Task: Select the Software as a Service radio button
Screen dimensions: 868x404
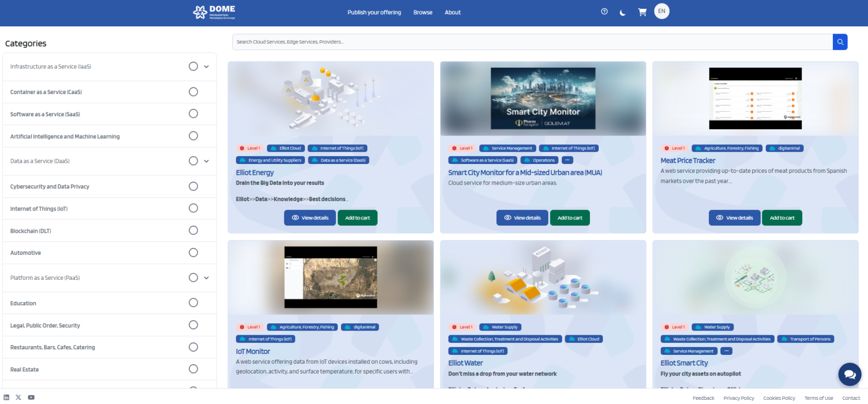Action: 193,114
